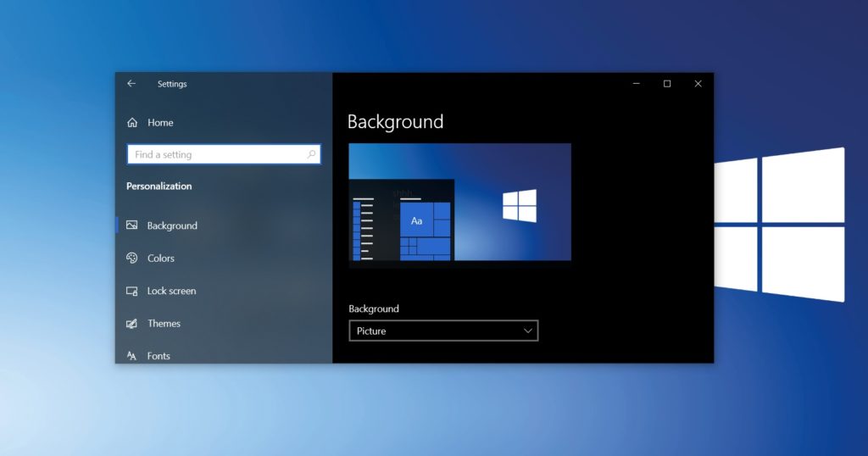Click the Background picture icon in sidebar
The height and width of the screenshot is (456, 868).
[x=131, y=225]
